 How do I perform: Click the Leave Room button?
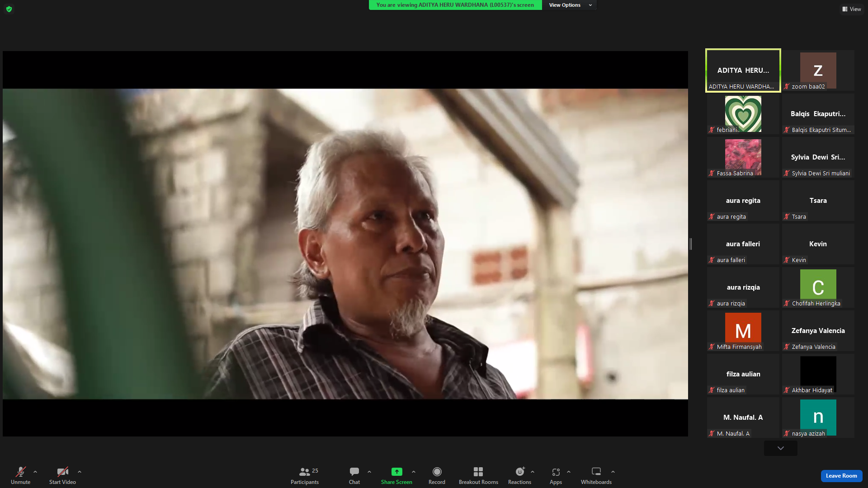click(841, 476)
